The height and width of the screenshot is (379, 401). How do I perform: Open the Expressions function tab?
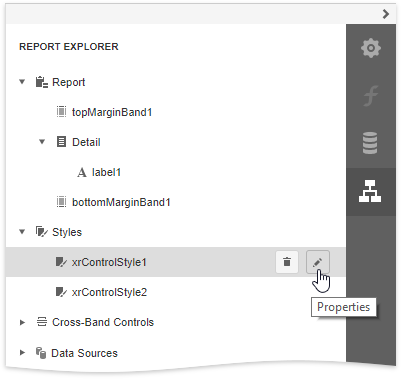pyautogui.click(x=371, y=96)
